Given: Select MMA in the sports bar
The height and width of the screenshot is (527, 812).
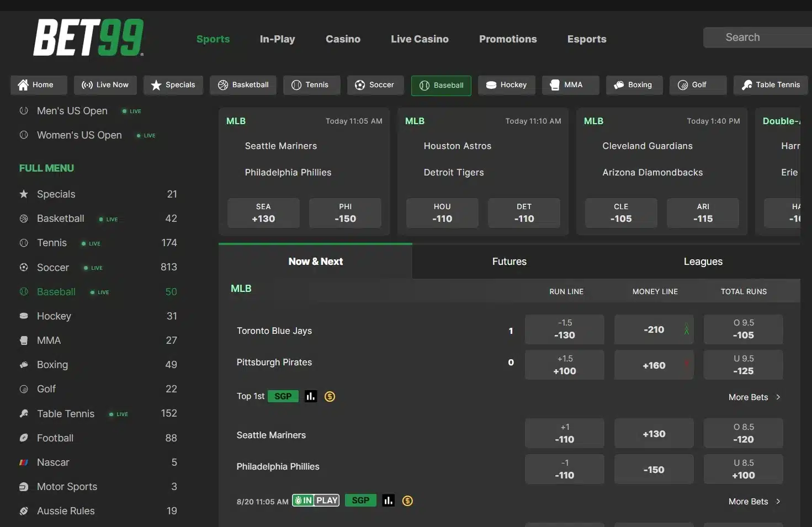Looking at the screenshot, I should pos(571,85).
